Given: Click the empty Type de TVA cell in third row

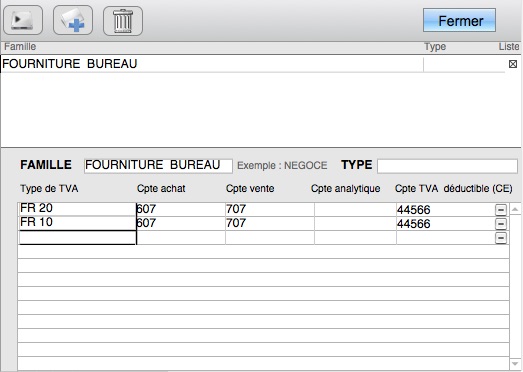Looking at the screenshot, I should pos(77,238).
